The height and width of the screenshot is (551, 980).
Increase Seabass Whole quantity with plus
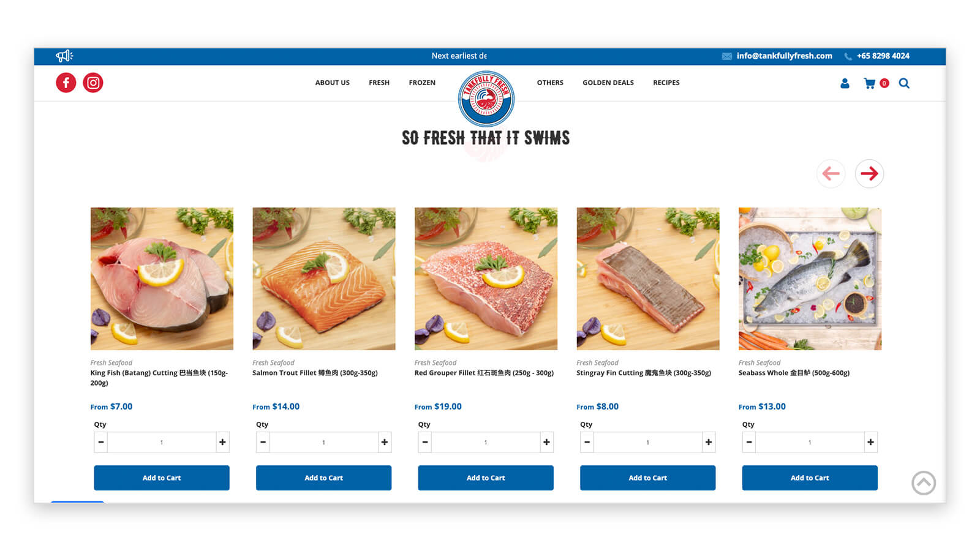[x=870, y=442]
